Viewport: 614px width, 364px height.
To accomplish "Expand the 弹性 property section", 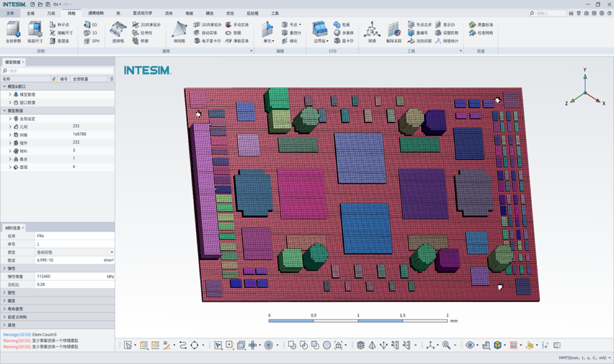I will 5,268.
